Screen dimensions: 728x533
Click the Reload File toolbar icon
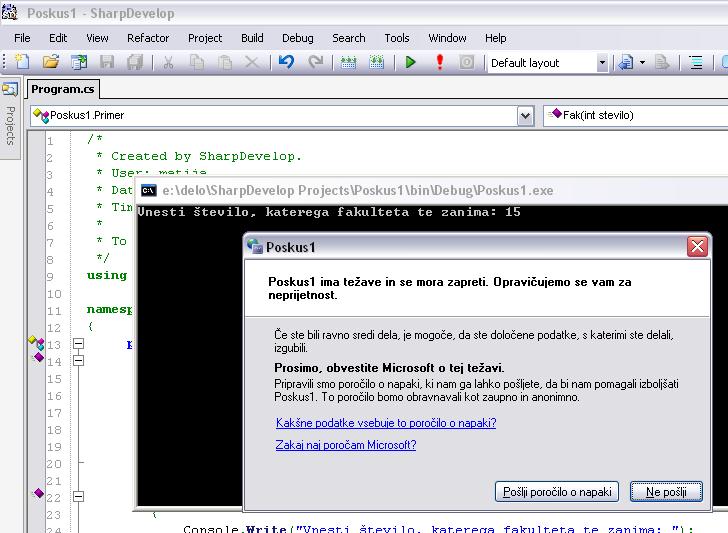(x=79, y=62)
